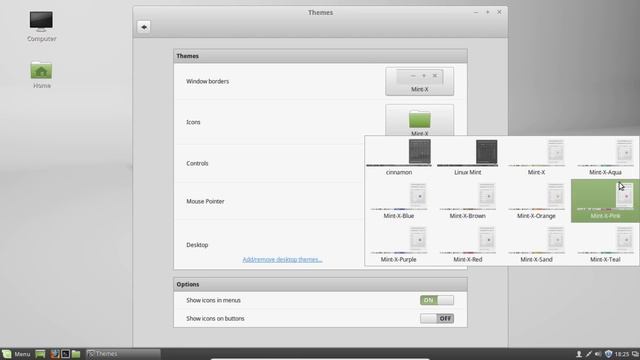The image size is (640, 360).
Task: Click the Themes section header
Action: (x=320, y=56)
